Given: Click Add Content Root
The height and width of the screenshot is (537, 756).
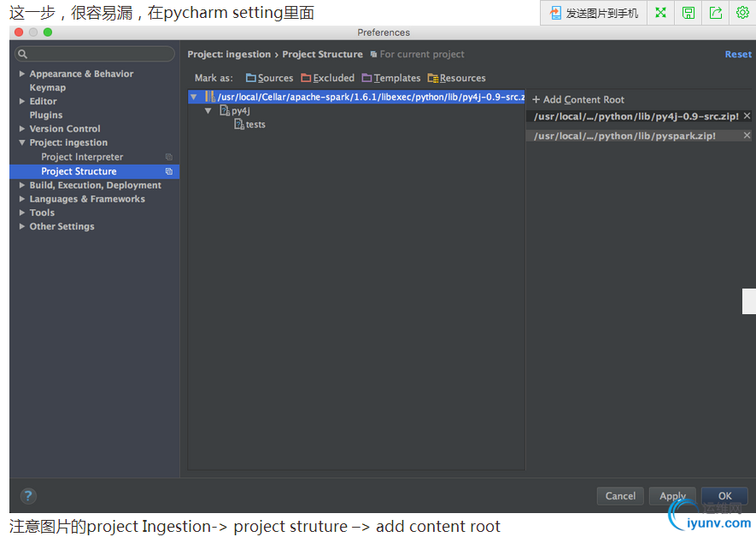Looking at the screenshot, I should click(578, 100).
